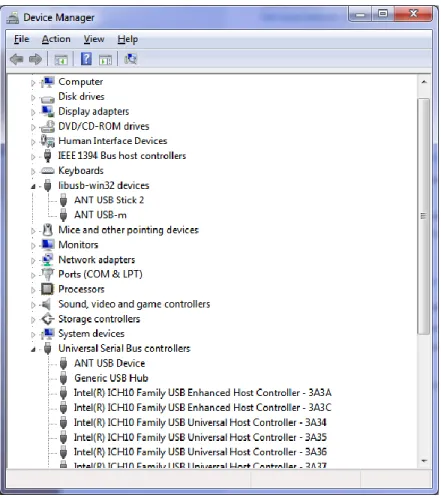The image size is (441, 498).
Task: Click the Disk drives category icon
Action: click(x=48, y=98)
